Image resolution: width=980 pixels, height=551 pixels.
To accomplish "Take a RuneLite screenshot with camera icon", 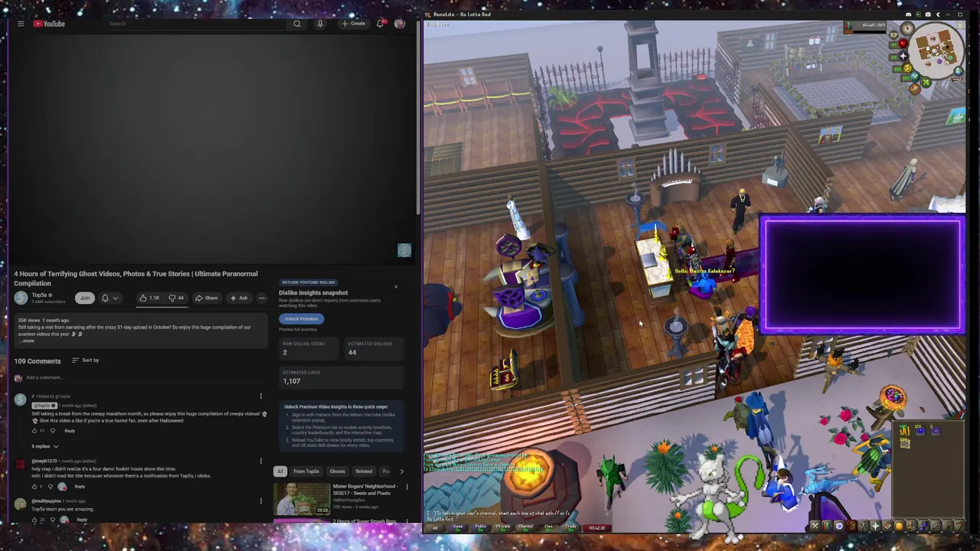I will tap(928, 15).
